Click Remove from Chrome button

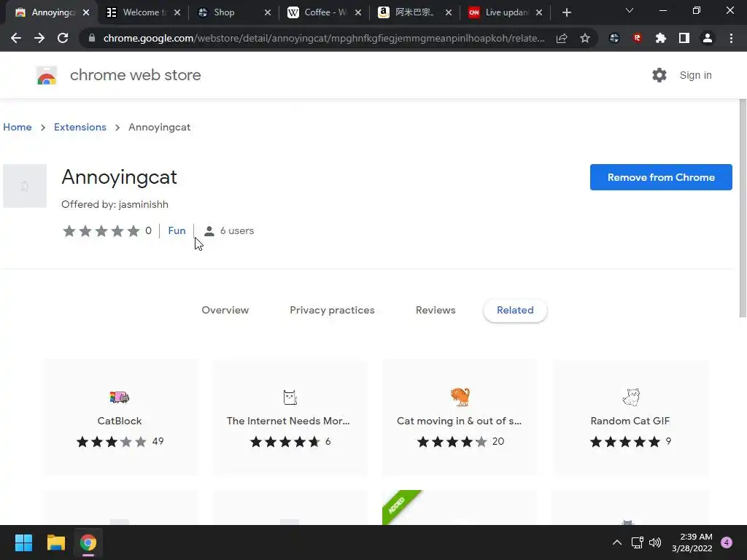click(x=661, y=177)
